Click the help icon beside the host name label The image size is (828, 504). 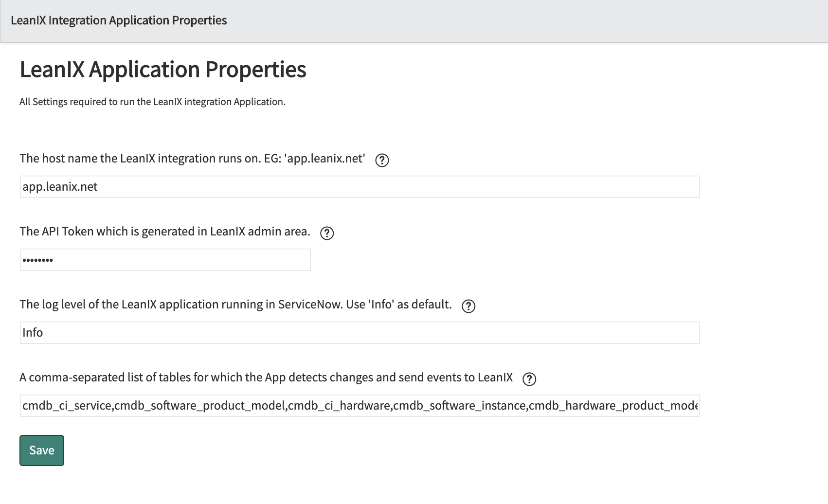point(382,160)
